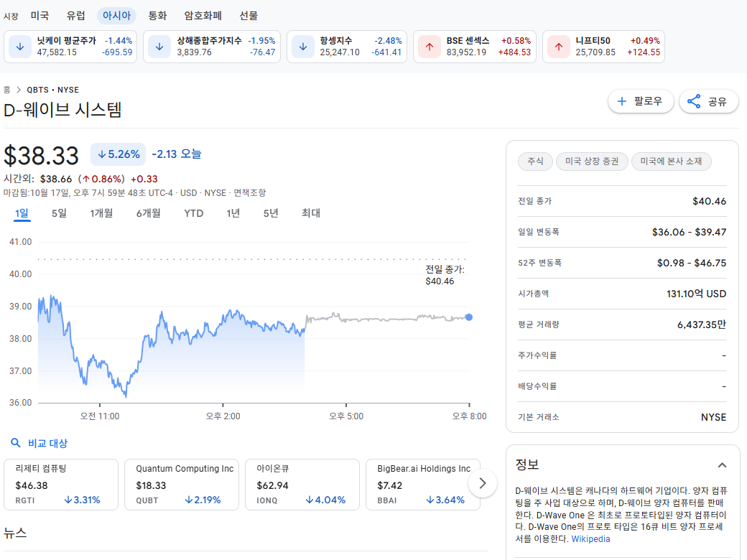Click the QBTS • NYSE breadcrumb text
The width and height of the screenshot is (747, 560).
pos(53,90)
